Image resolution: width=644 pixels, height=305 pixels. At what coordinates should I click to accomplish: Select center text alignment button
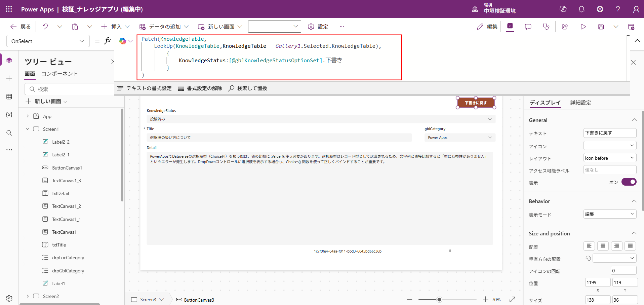pos(603,246)
